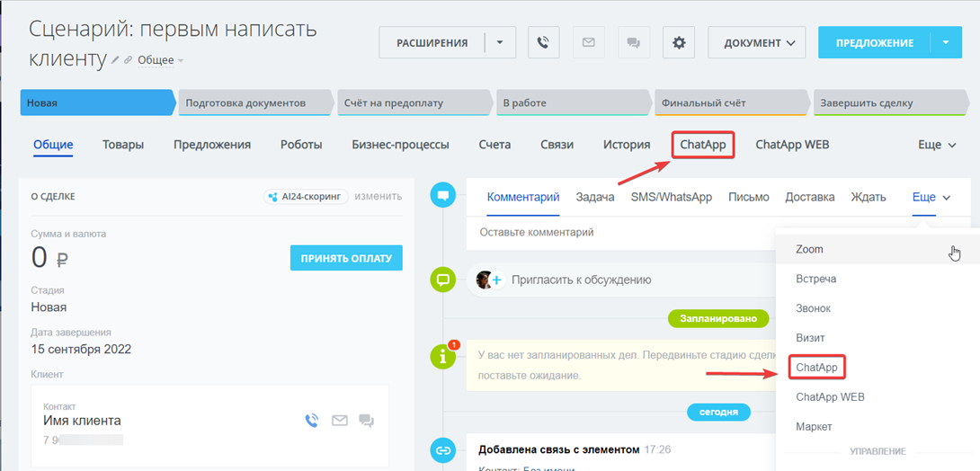Screen dimensions: 980x471
Task: Click the изменить link
Action: coord(378,196)
